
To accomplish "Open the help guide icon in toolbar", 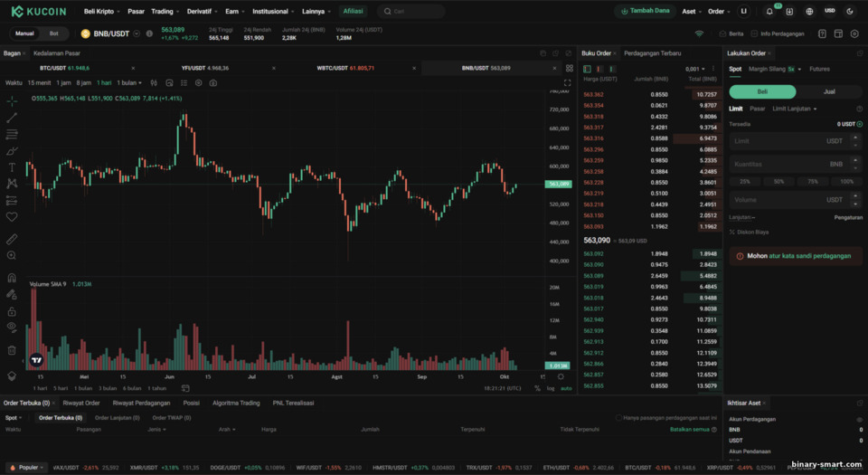I will pyautogui.click(x=822, y=33).
